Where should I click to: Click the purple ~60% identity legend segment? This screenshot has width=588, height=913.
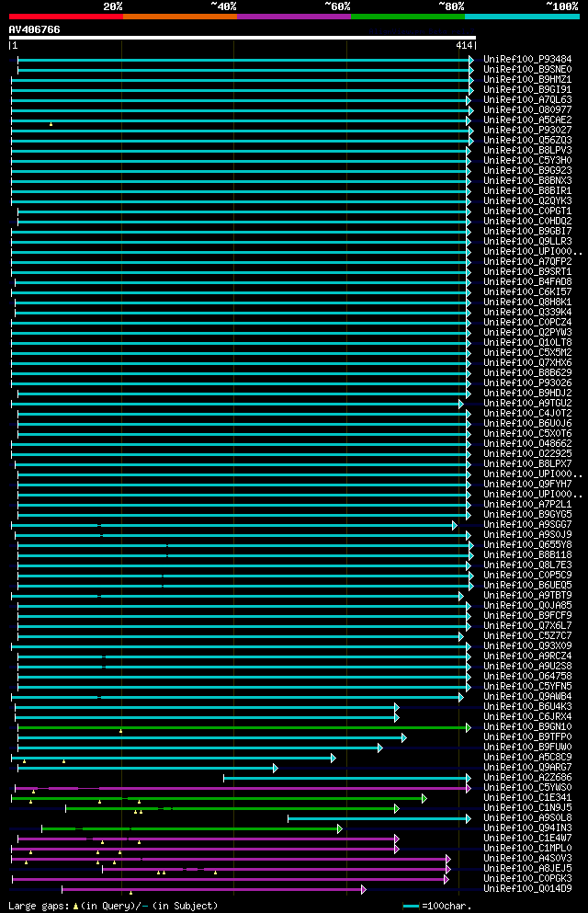[x=294, y=17]
